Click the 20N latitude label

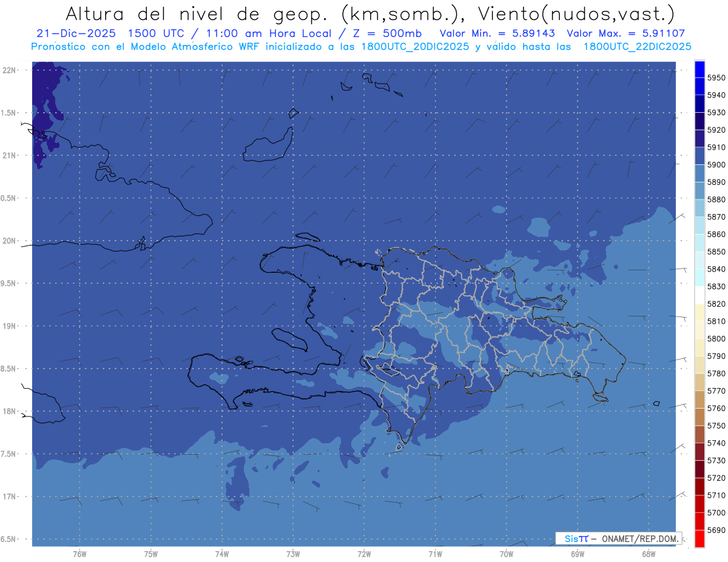10,241
